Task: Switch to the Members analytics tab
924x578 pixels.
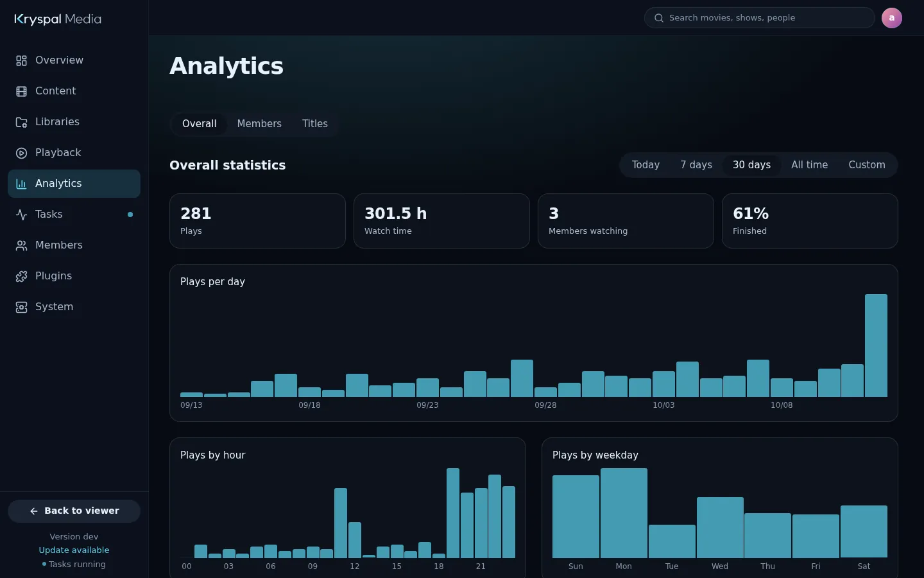Action: [259, 124]
